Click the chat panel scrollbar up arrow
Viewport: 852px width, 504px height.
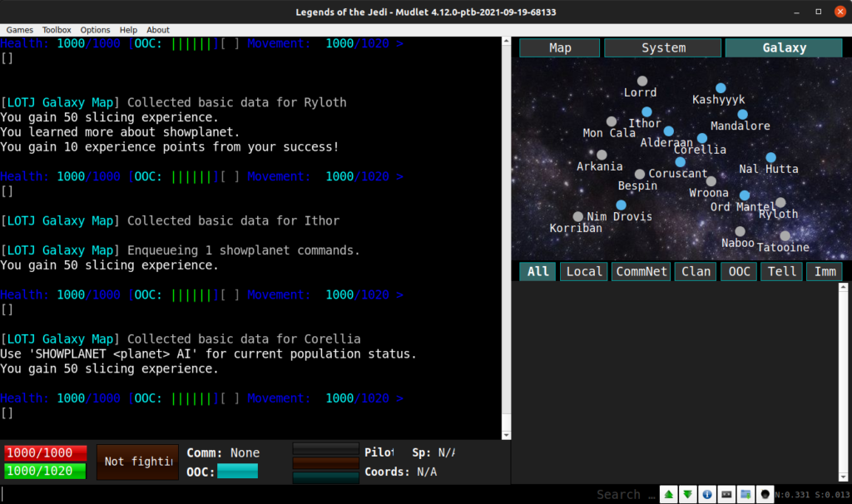coord(844,287)
